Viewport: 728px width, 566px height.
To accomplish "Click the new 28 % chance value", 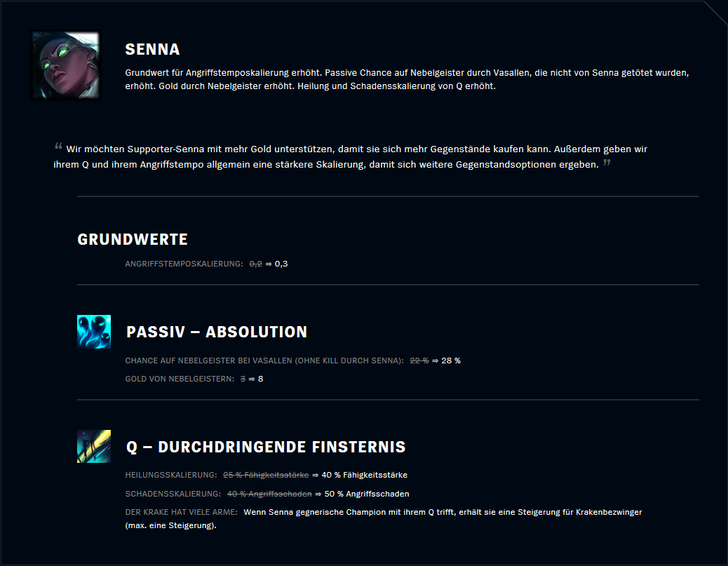I will pos(451,361).
